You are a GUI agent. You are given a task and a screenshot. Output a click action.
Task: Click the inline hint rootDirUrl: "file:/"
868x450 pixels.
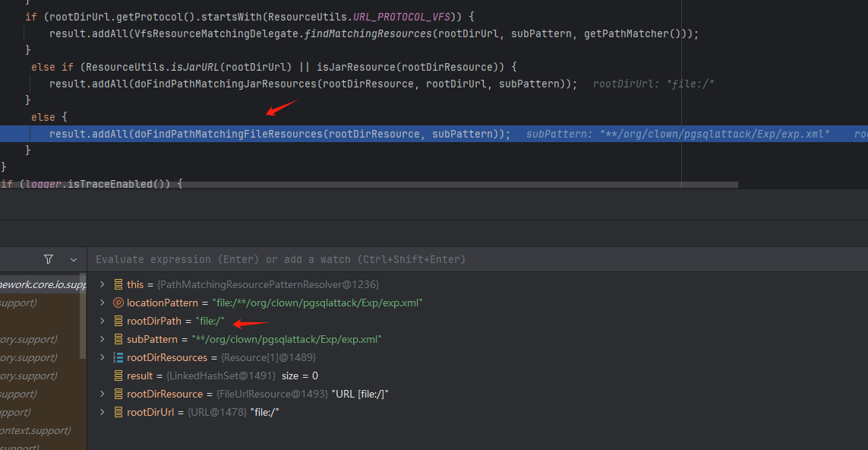(x=654, y=84)
